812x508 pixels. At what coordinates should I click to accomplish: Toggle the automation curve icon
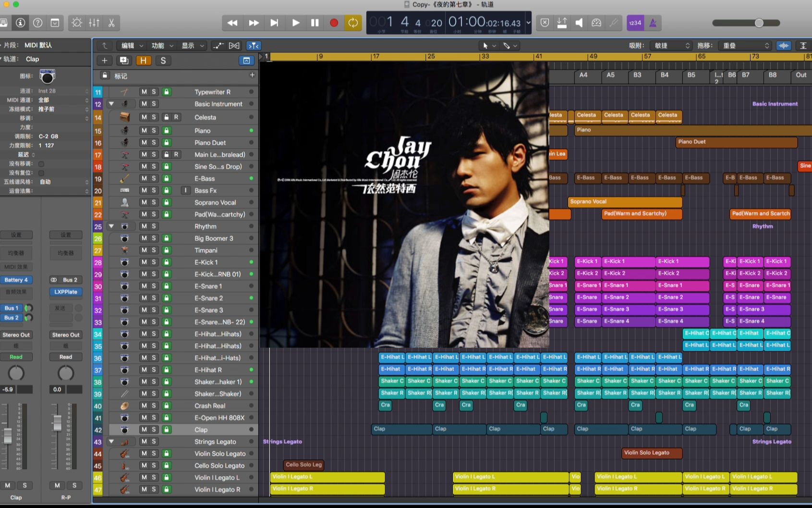(218, 46)
